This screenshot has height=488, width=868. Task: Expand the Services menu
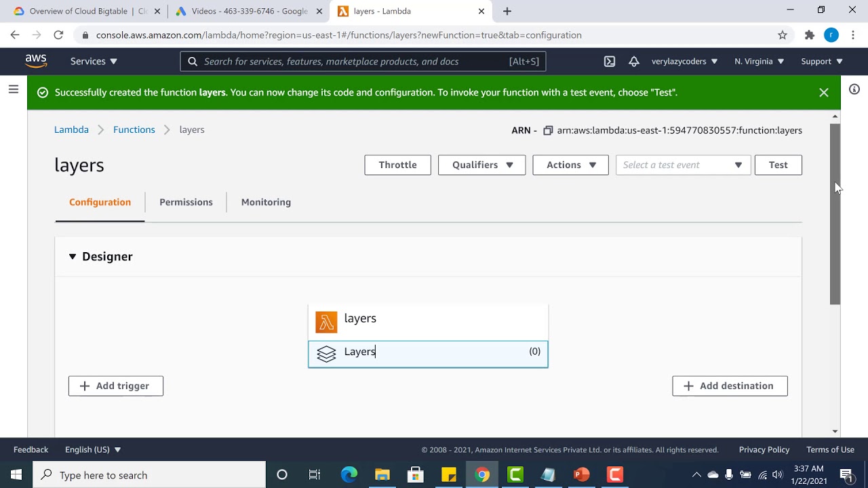click(x=94, y=61)
